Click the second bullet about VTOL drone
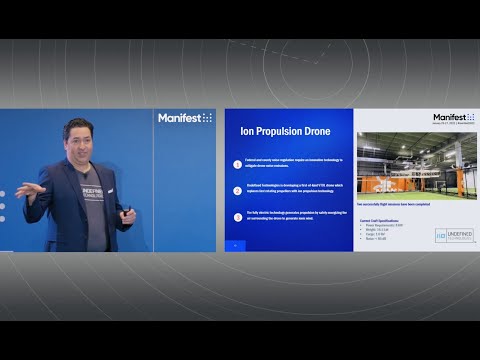 click(x=295, y=188)
